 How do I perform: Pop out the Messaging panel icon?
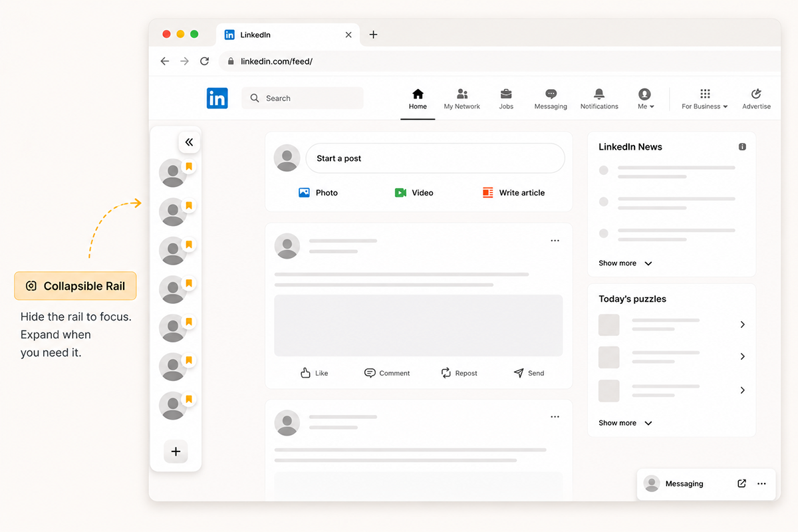pyautogui.click(x=741, y=483)
